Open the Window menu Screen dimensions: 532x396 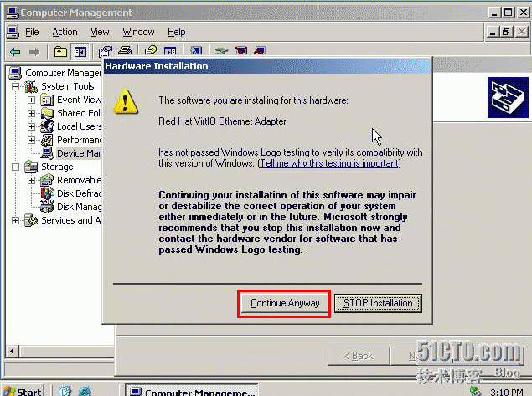138,32
